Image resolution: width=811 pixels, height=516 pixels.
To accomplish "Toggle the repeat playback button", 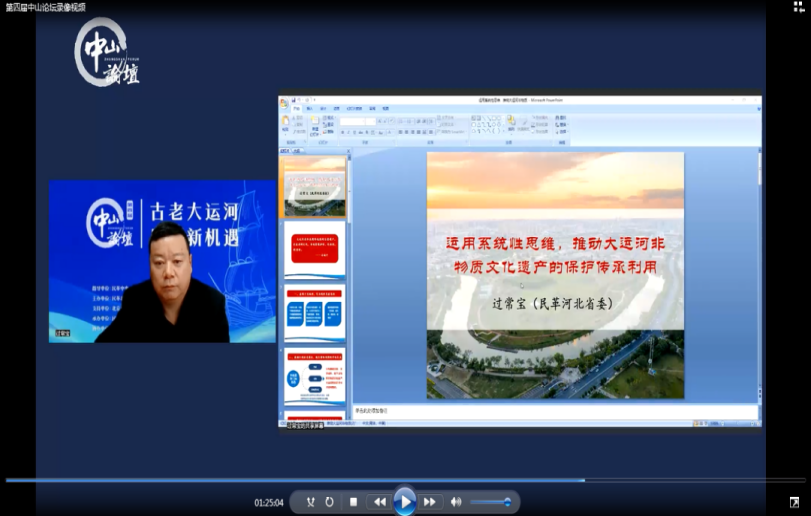I will 329,502.
